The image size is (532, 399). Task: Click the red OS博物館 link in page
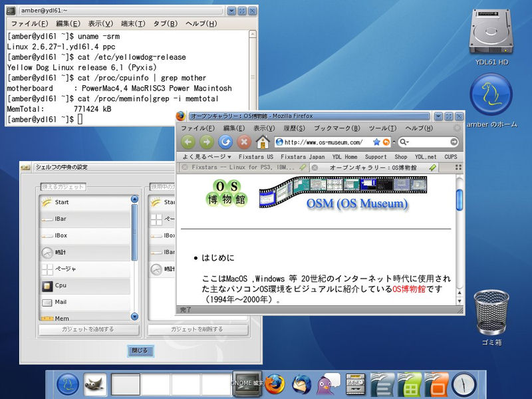coord(409,289)
